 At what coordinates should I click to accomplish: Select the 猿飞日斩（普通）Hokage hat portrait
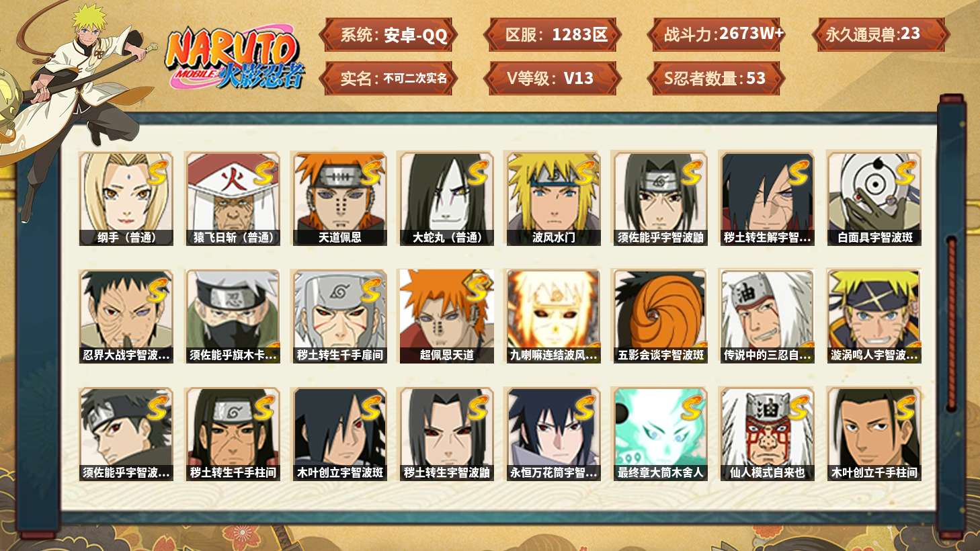[233, 198]
